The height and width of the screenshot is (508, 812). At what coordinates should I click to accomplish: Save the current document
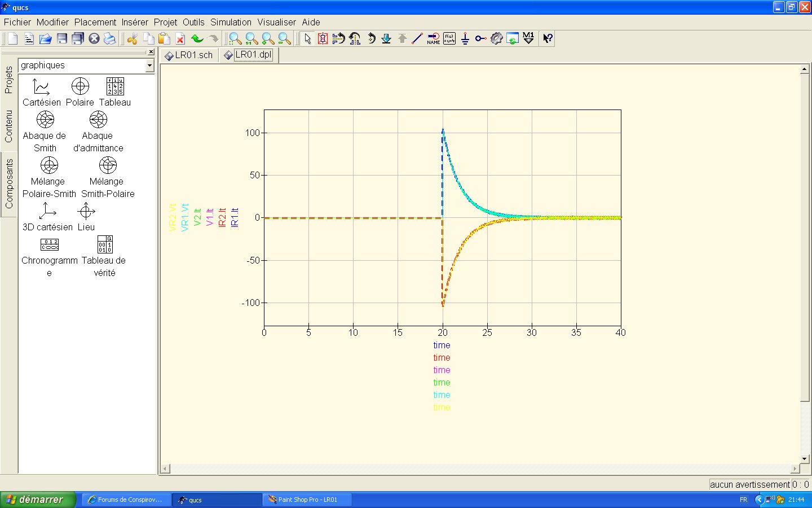tap(61, 38)
